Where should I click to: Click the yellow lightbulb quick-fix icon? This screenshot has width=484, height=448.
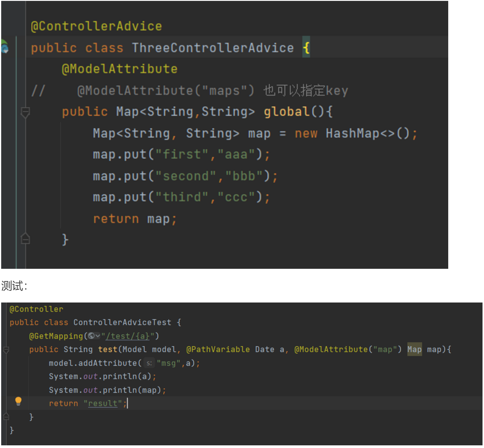point(18,401)
